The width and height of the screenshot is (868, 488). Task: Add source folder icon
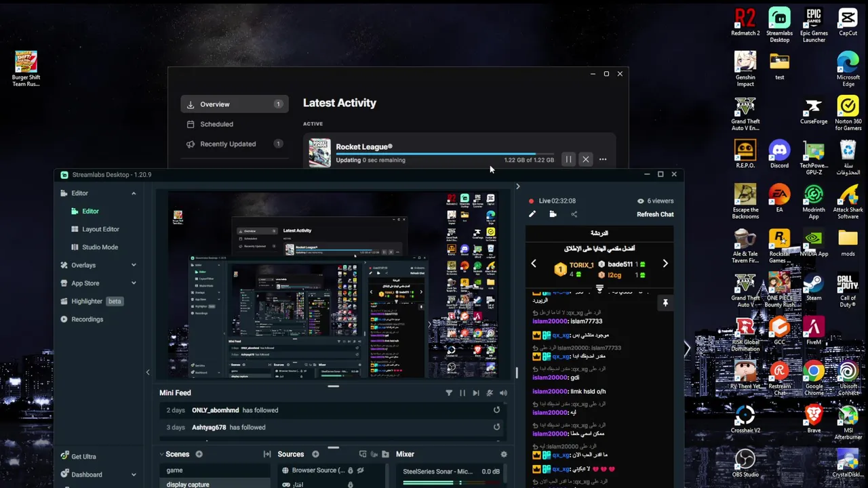(x=385, y=454)
